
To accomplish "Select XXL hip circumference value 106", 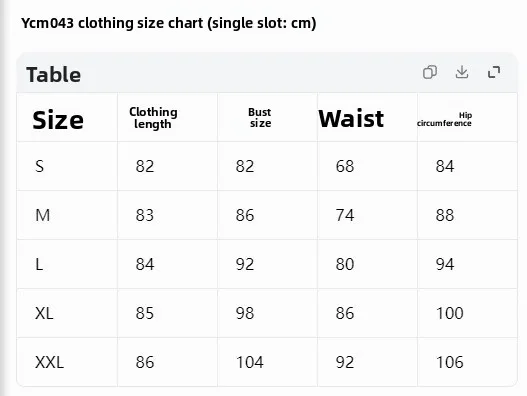I will point(450,362).
